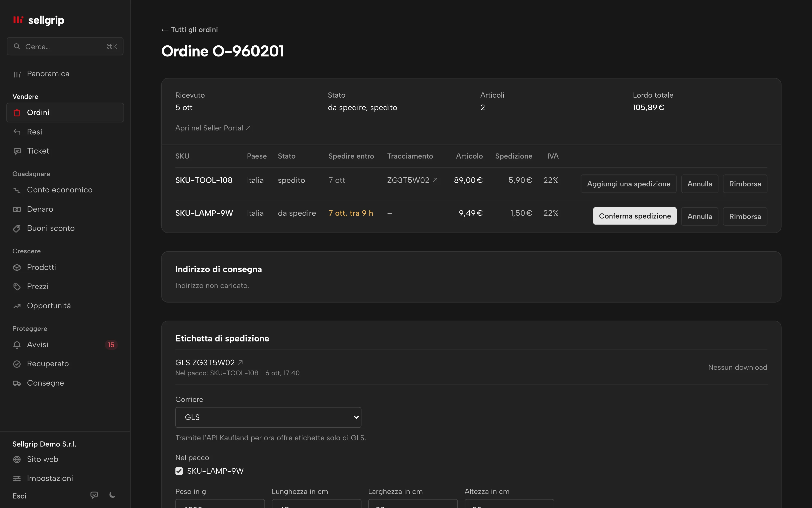
Task: Go back via Tutti gli ordini link
Action: tap(189, 30)
